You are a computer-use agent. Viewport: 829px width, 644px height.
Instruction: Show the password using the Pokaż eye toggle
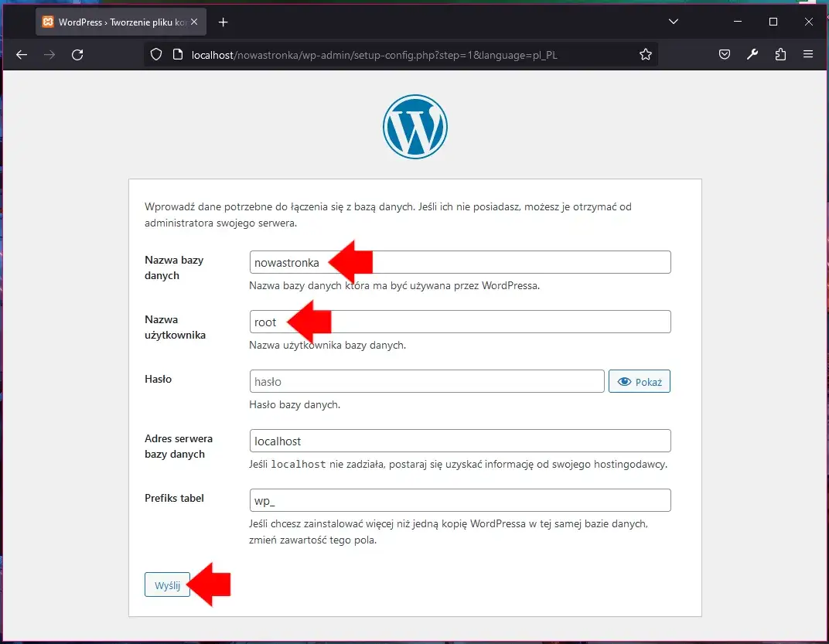(639, 380)
